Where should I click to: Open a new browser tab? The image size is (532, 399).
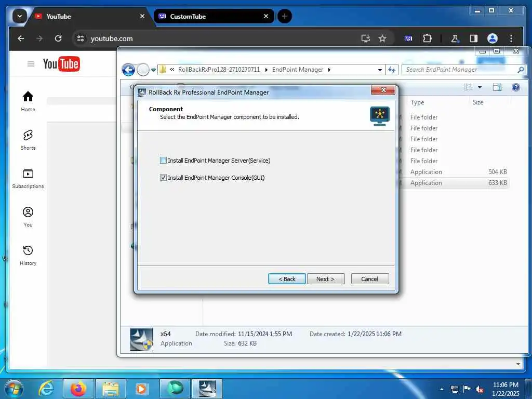click(285, 16)
